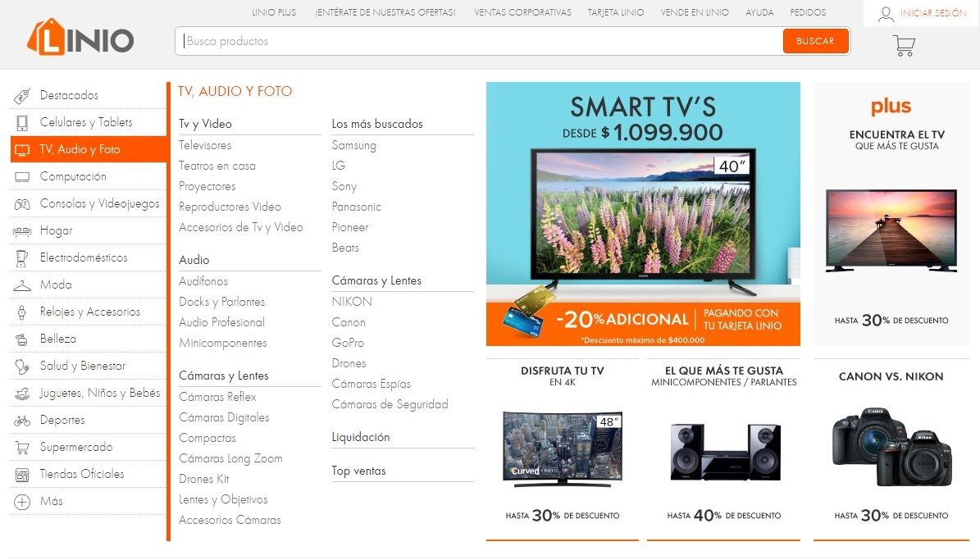Click the Deportes bicycle icon
Image resolution: width=980 pixels, height=560 pixels.
coord(22,421)
